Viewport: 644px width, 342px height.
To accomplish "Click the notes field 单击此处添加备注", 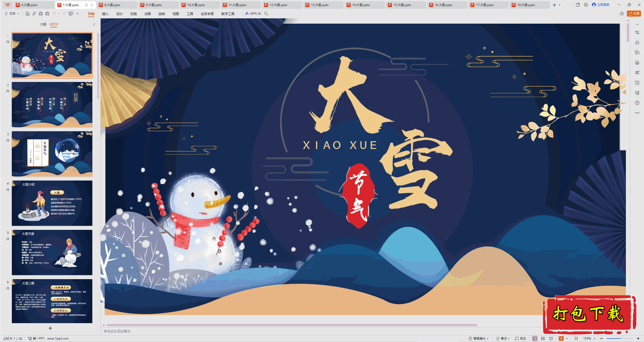I will (117, 331).
